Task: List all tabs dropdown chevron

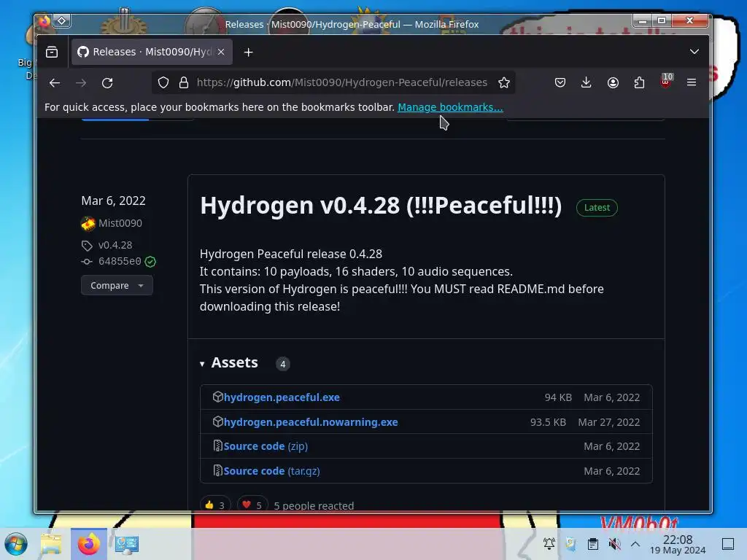Action: pyautogui.click(x=694, y=52)
